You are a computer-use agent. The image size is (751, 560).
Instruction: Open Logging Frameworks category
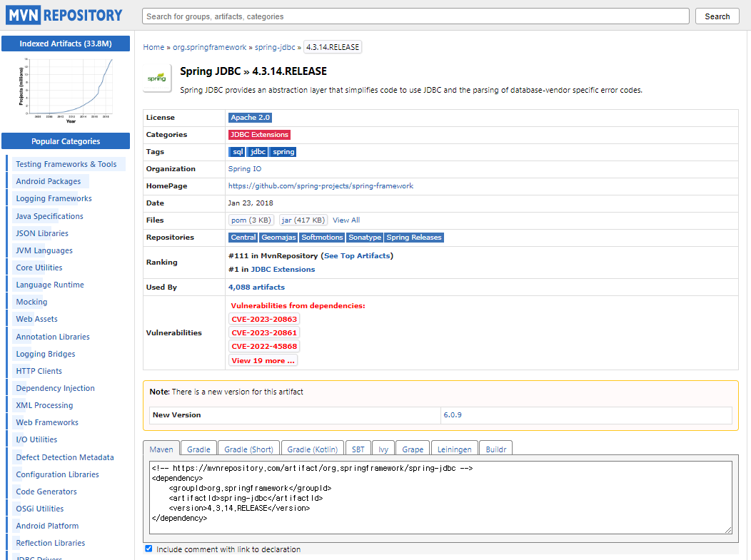pyautogui.click(x=54, y=198)
